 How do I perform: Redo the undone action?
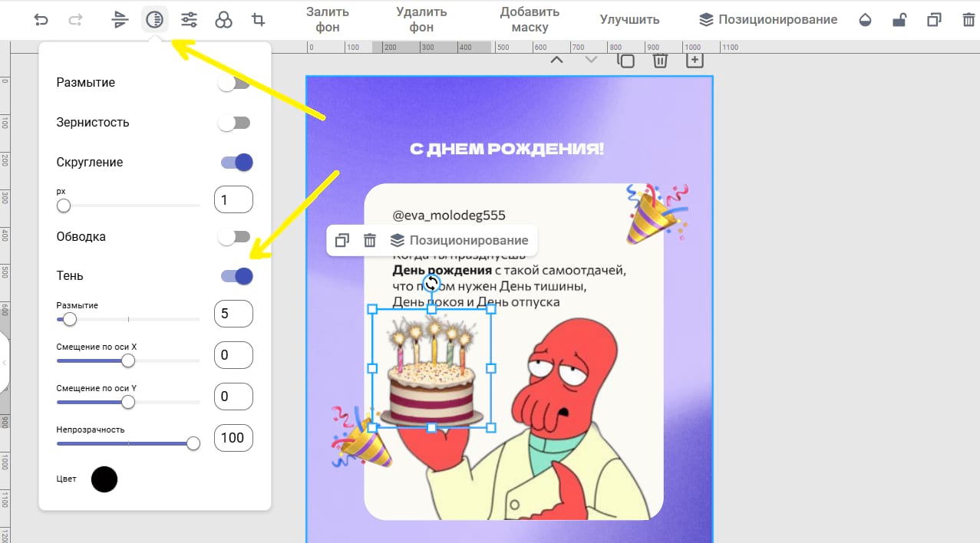pos(75,20)
